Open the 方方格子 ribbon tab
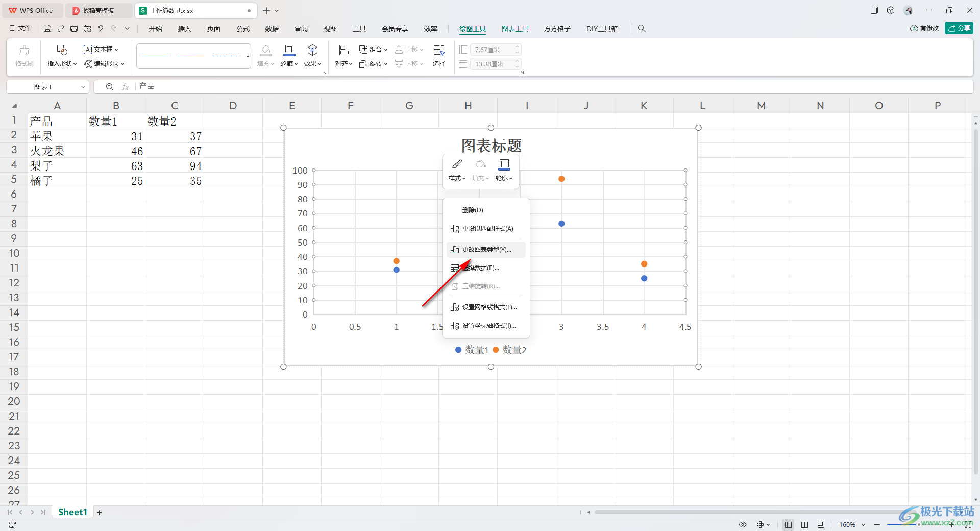 pyautogui.click(x=557, y=29)
